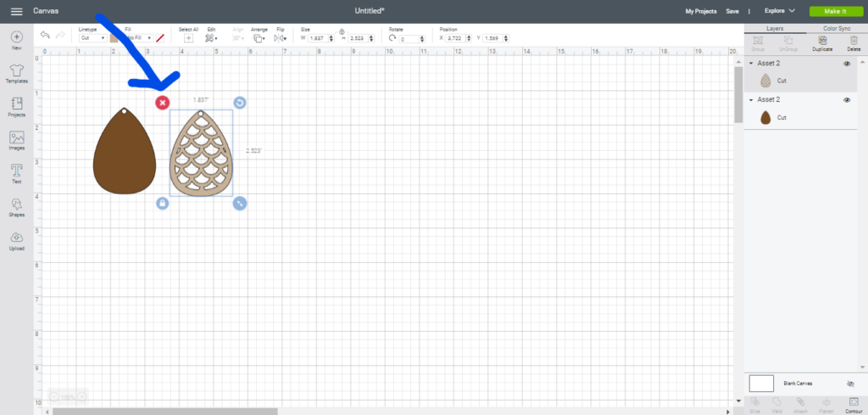This screenshot has height=415, width=868.
Task: Zoom in the canvas with plus
Action: (81, 396)
